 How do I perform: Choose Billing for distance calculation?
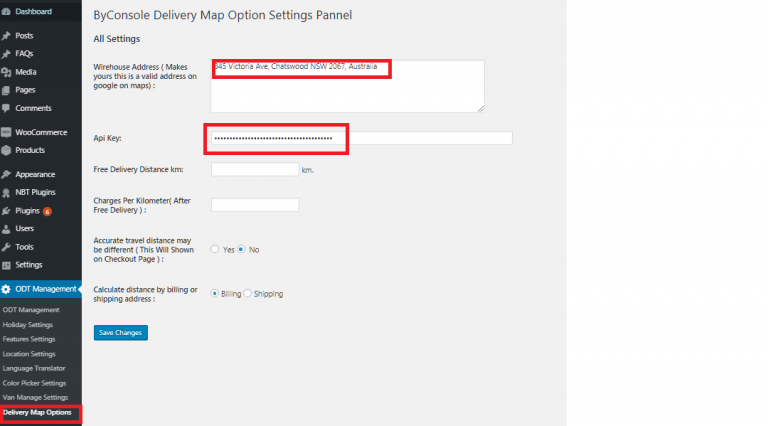click(215, 294)
